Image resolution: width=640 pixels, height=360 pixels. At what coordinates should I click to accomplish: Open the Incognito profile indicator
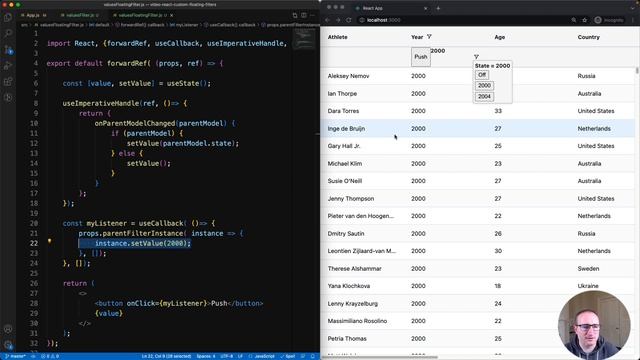tap(609, 20)
